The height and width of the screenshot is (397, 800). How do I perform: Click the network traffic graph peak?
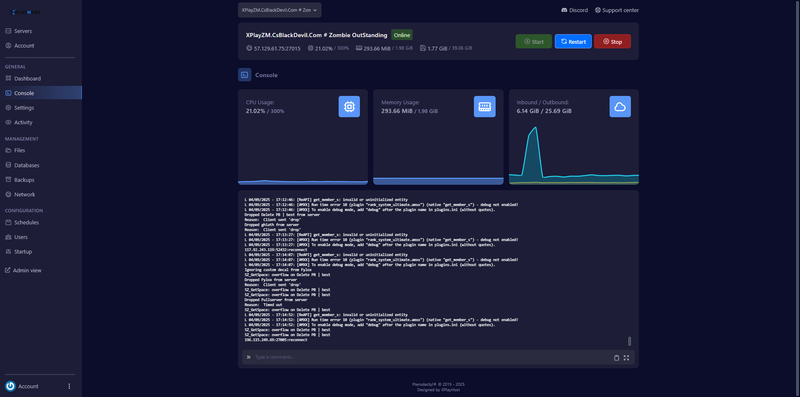click(535, 128)
